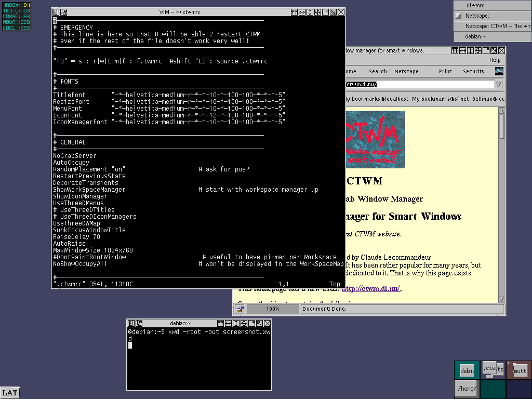Image resolution: width=532 pixels, height=399 pixels.
Task: Switch to teal workspace with debian window
Action: pos(467,370)
